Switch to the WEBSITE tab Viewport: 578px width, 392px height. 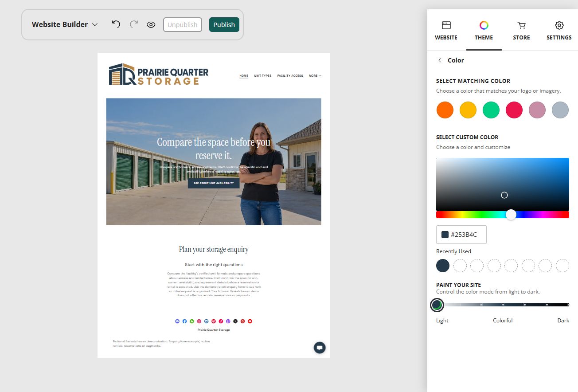click(446, 31)
